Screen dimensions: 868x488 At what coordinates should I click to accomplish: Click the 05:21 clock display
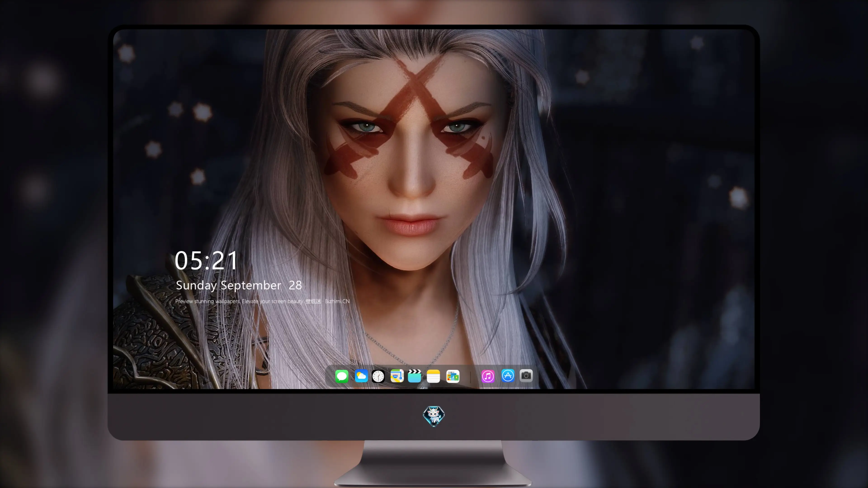tap(206, 261)
